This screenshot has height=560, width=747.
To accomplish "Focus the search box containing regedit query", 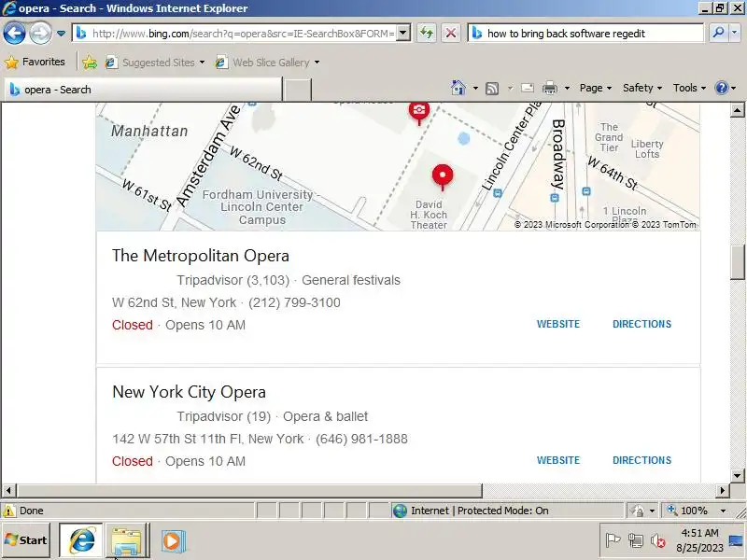I will (593, 34).
